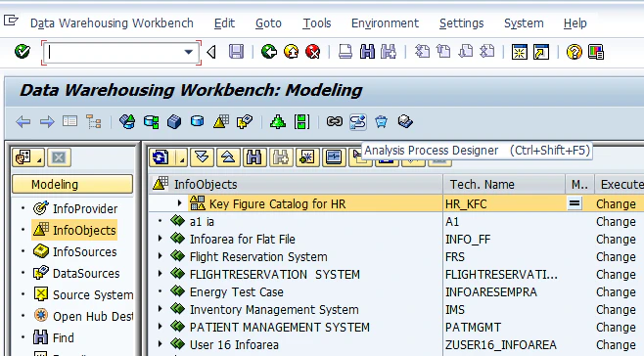Click the blue bucket icon in toolbar

[381, 122]
